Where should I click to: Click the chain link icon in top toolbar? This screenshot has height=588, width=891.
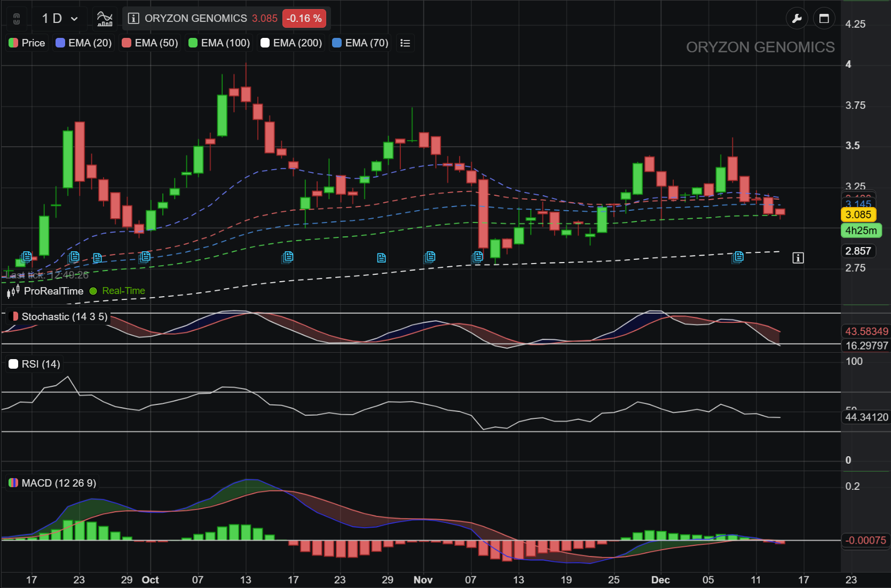tap(17, 19)
